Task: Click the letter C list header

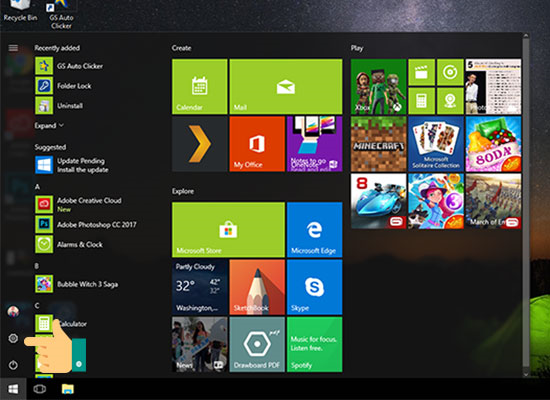Action: pos(37,306)
